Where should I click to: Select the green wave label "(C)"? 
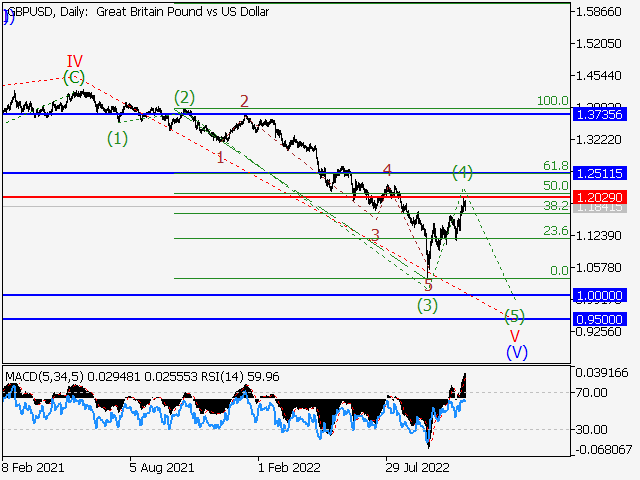(74, 78)
